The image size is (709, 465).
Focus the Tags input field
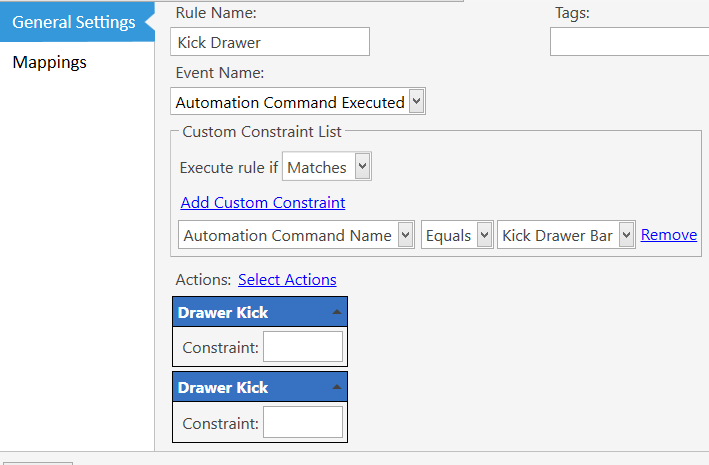pos(629,42)
